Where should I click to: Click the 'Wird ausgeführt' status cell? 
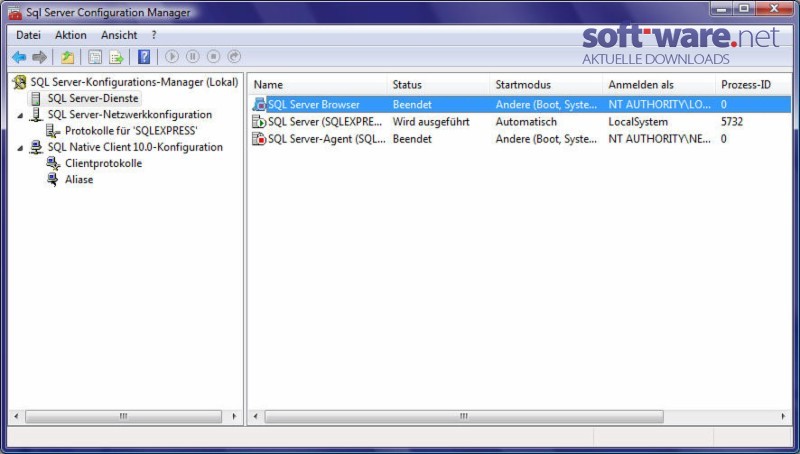tap(431, 122)
